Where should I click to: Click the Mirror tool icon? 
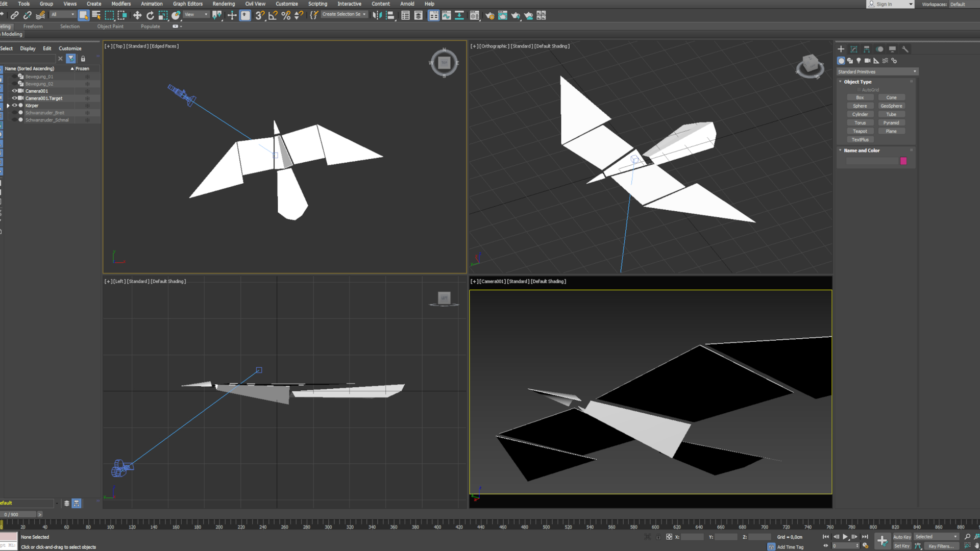point(377,15)
